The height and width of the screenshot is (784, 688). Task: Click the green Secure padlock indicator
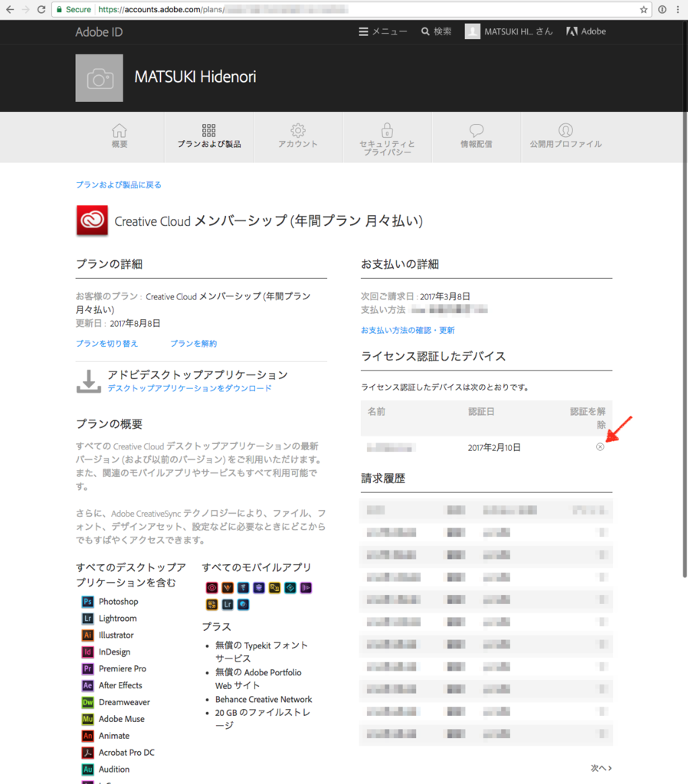tap(74, 9)
